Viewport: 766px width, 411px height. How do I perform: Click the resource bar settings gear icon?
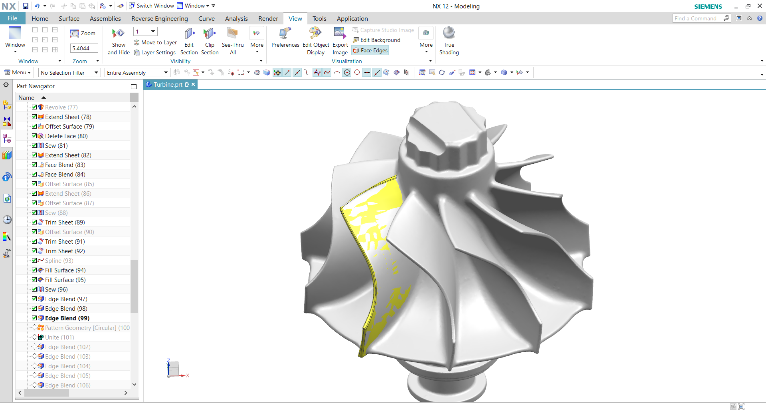[6, 85]
